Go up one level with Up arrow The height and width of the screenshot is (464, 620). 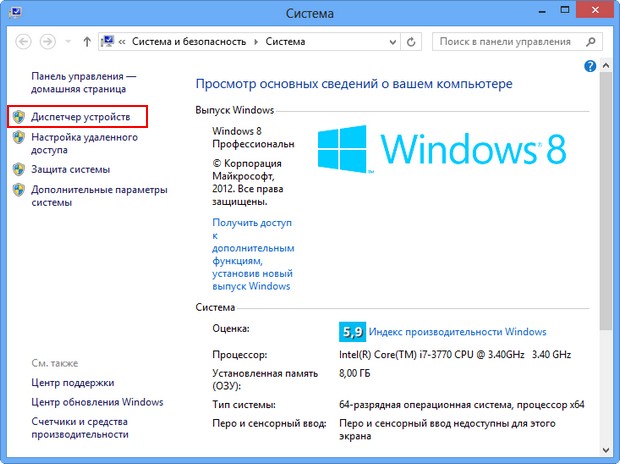point(88,42)
